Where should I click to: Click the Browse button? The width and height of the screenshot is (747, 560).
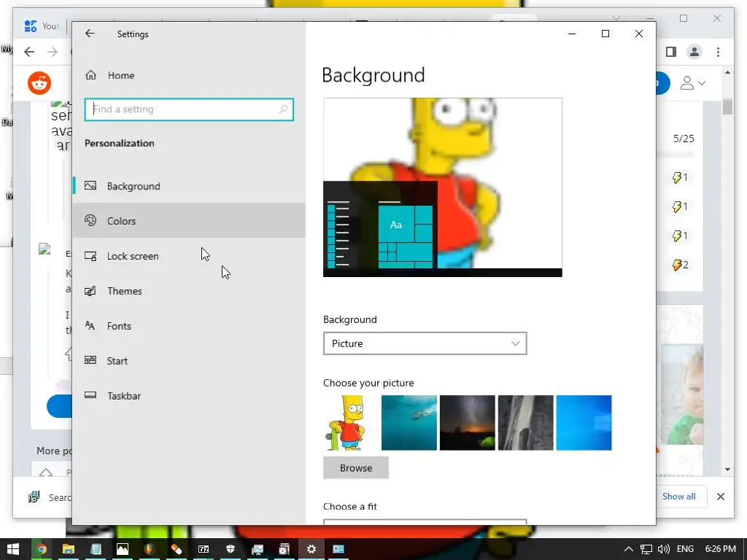click(x=356, y=467)
